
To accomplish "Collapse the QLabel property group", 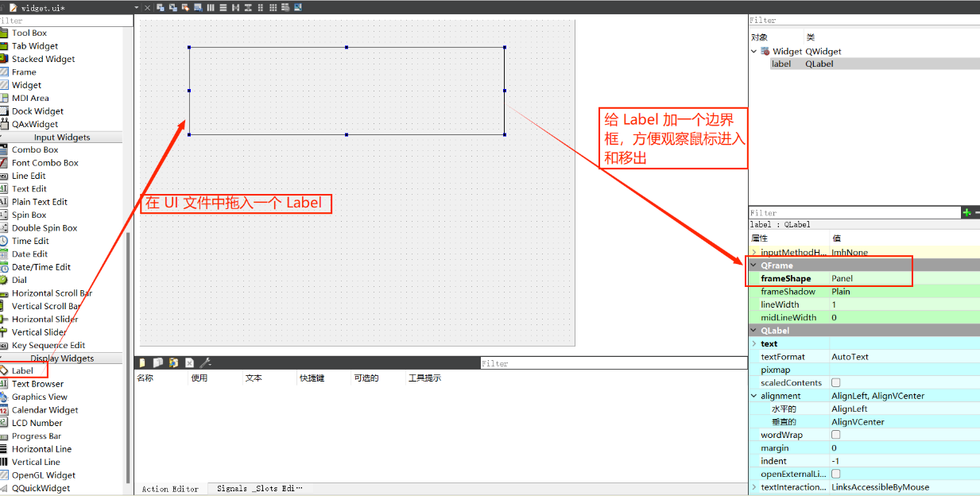I will click(754, 330).
